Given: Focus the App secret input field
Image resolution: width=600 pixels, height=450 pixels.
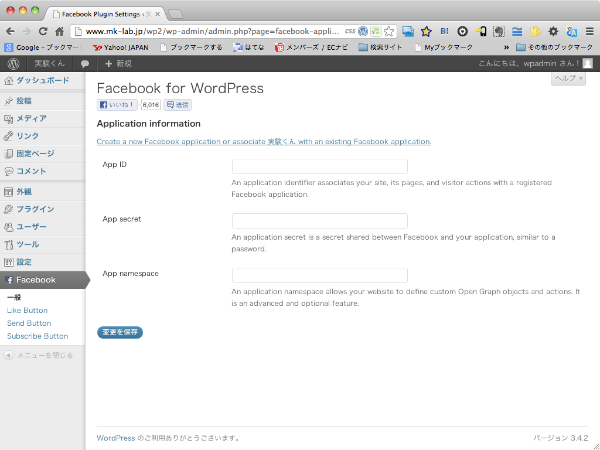Looking at the screenshot, I should (320, 221).
